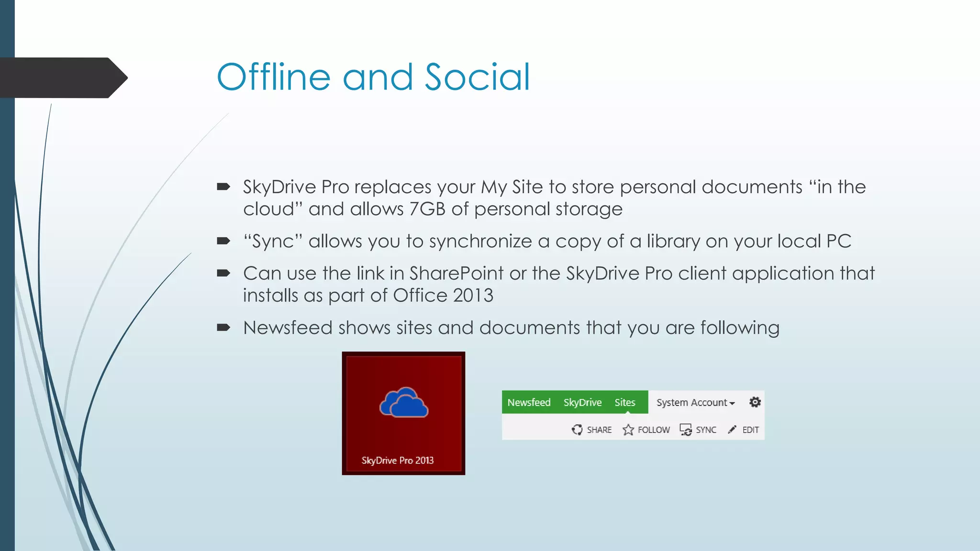Expand the System Account dropdown
This screenshot has height=551, width=980.
click(695, 403)
